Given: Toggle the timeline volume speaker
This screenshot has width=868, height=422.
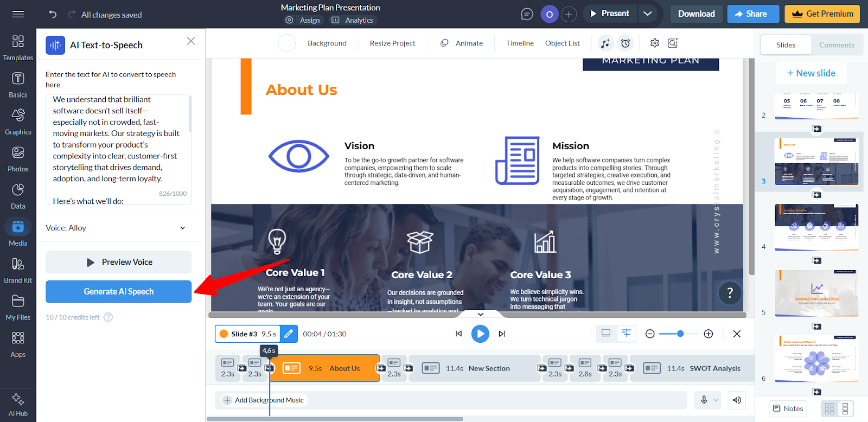Looking at the screenshot, I should [737, 400].
